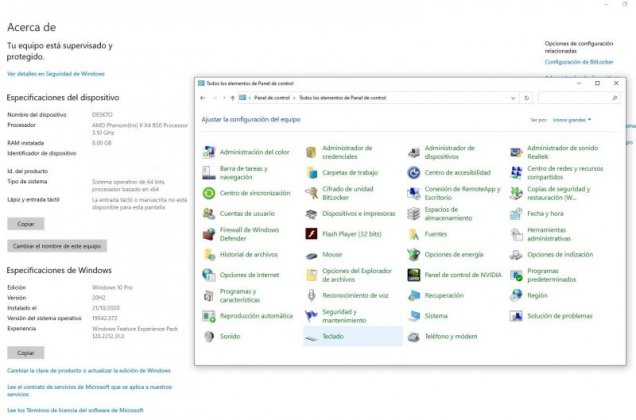Open Panel de control de NVIDIA icon
Viewport: 636px width, 420px height.
pyautogui.click(x=414, y=275)
